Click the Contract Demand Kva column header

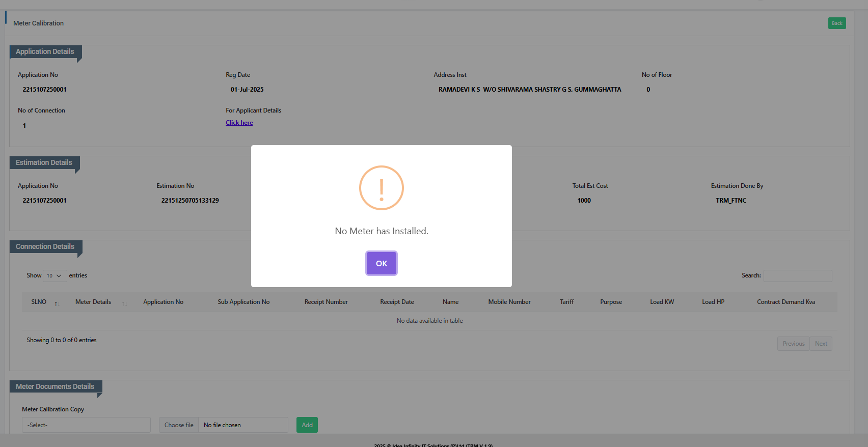[x=785, y=302]
